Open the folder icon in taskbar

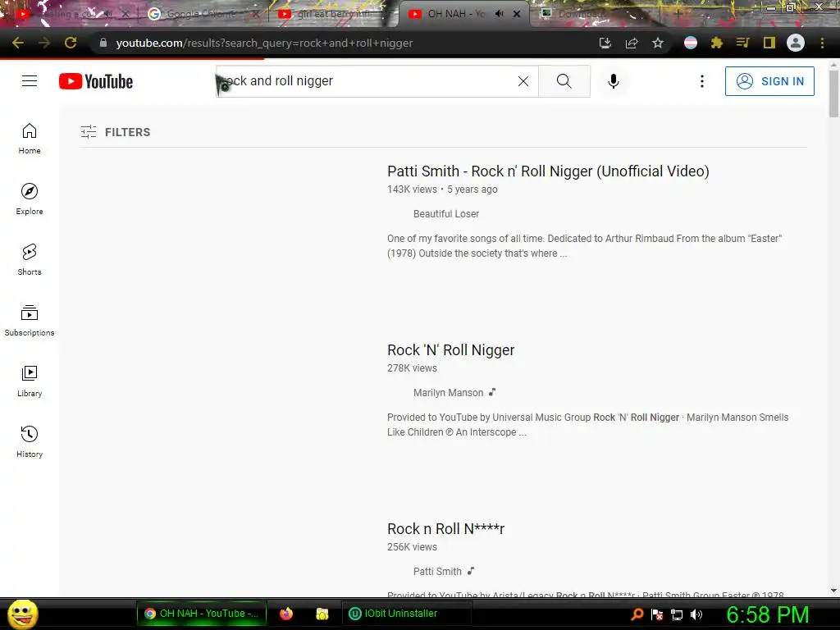click(322, 614)
